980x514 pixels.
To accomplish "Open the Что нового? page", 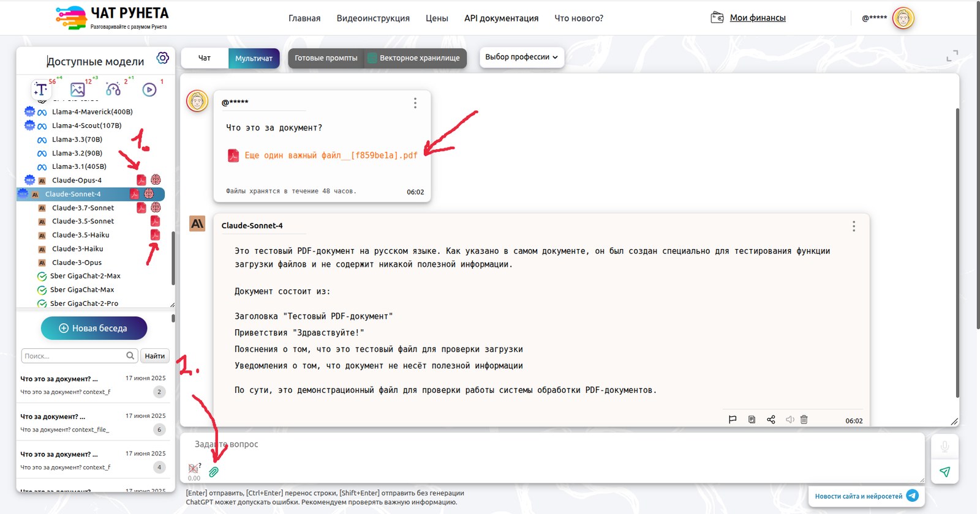I will (579, 18).
